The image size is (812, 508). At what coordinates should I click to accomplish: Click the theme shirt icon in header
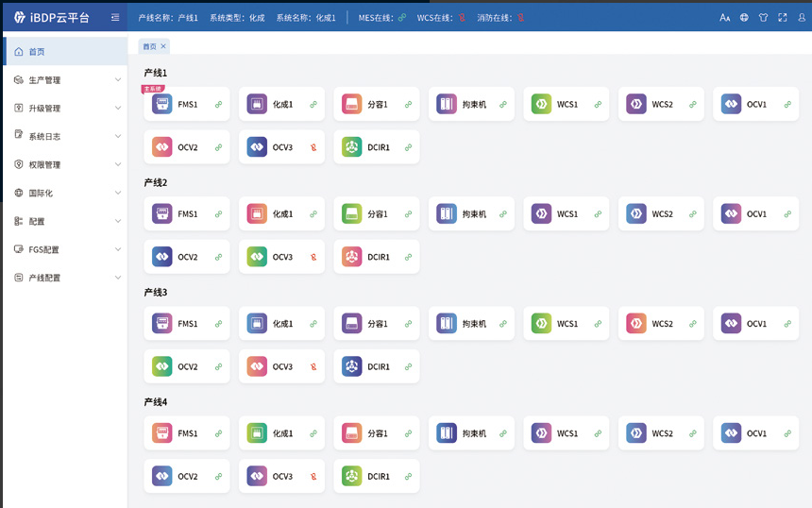pyautogui.click(x=763, y=17)
